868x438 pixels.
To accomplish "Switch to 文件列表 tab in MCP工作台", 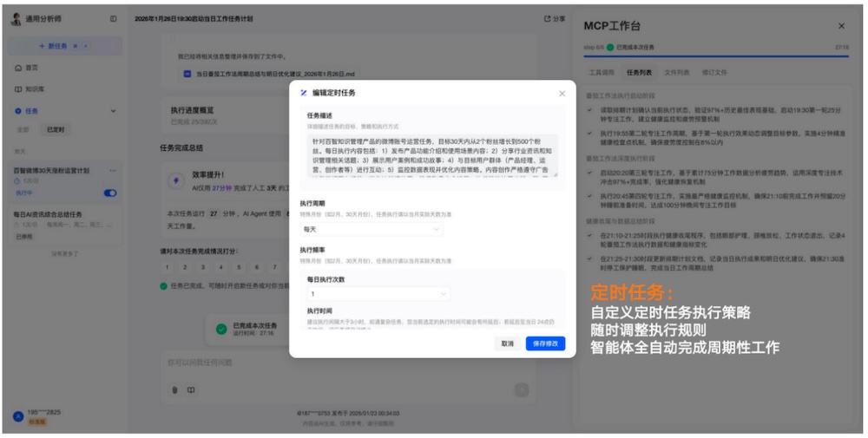I will coord(677,73).
